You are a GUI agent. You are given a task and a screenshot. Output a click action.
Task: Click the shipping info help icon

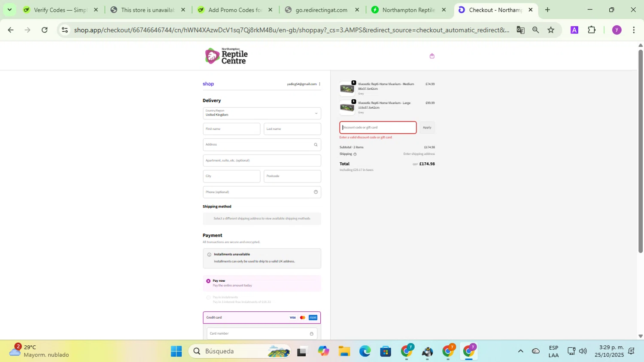(x=355, y=154)
